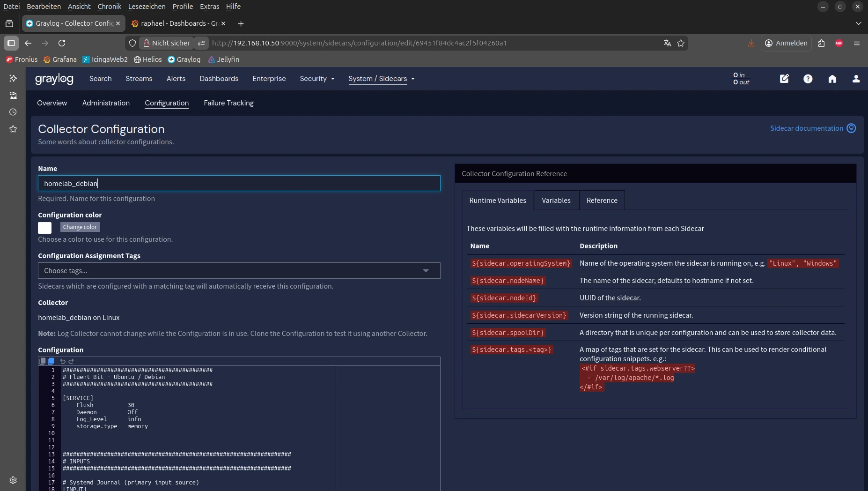Click the gray copy icon in editor toolbar
This screenshot has height=491, width=868.
tap(43, 361)
